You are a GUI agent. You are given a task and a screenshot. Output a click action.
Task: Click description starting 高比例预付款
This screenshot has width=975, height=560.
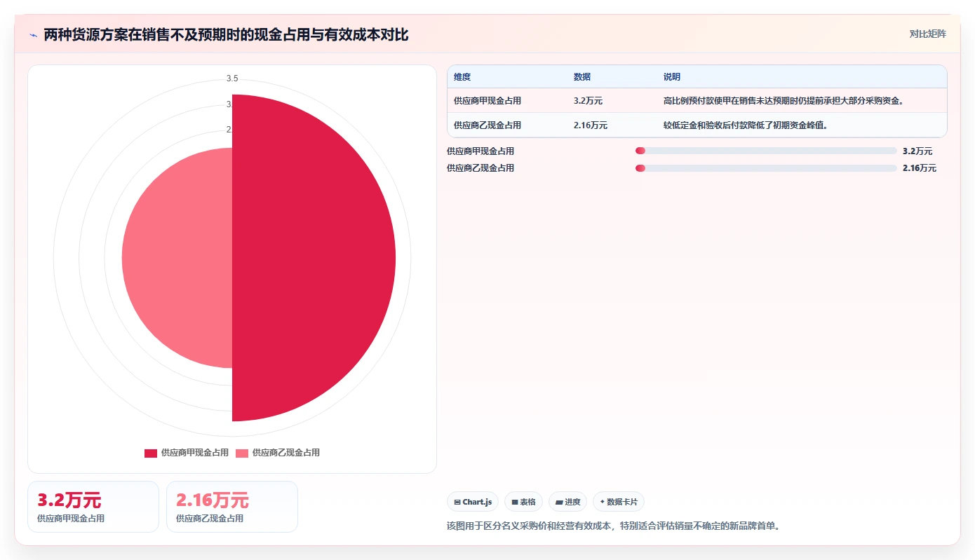pyautogui.click(x=784, y=101)
